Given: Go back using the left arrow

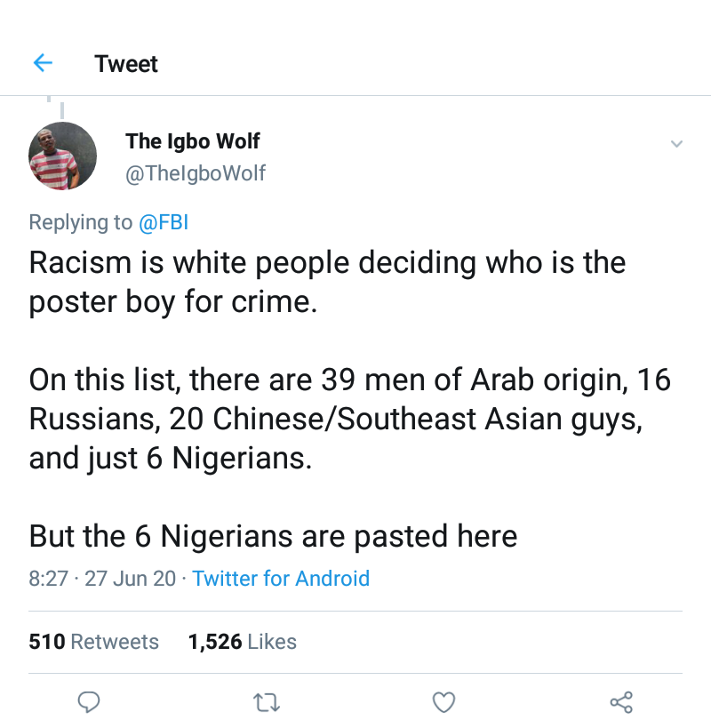Looking at the screenshot, I should click(x=43, y=63).
